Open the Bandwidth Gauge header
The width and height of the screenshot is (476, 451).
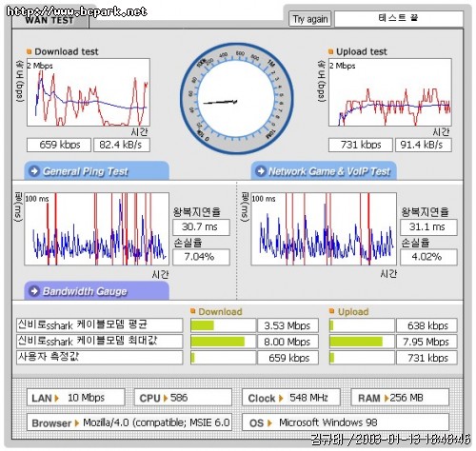97,290
